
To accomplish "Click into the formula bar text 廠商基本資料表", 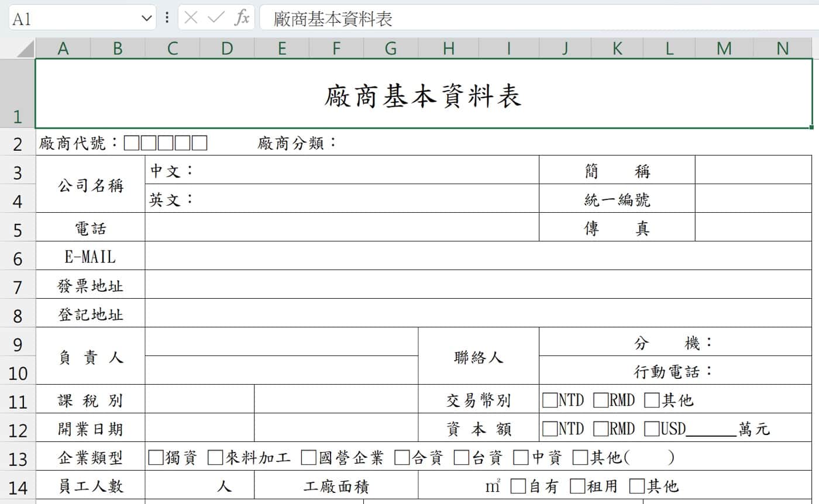I will tap(333, 19).
